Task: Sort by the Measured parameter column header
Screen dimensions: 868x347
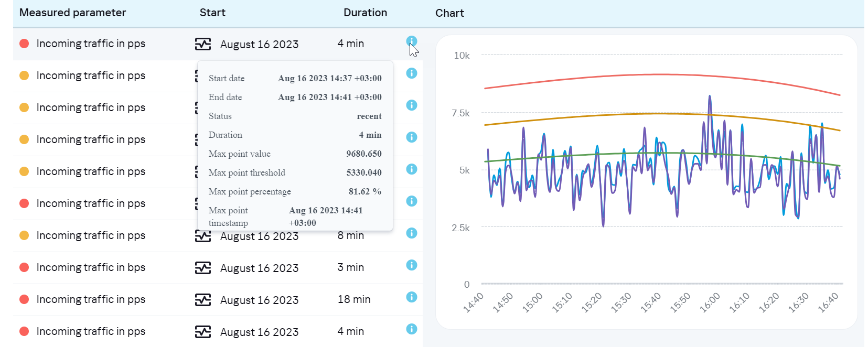Action: pyautogui.click(x=72, y=13)
